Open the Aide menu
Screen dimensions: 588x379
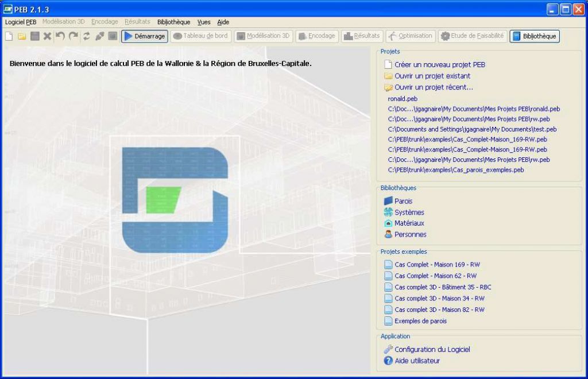[x=223, y=22]
